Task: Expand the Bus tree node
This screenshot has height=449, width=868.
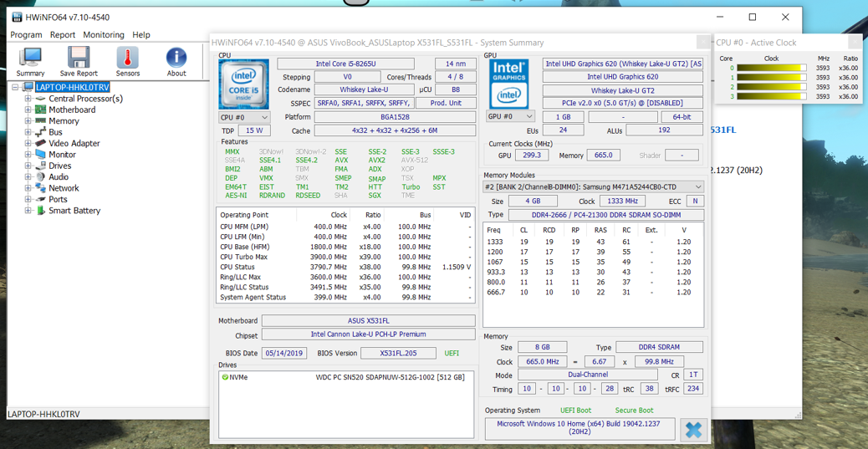Action: coord(28,132)
